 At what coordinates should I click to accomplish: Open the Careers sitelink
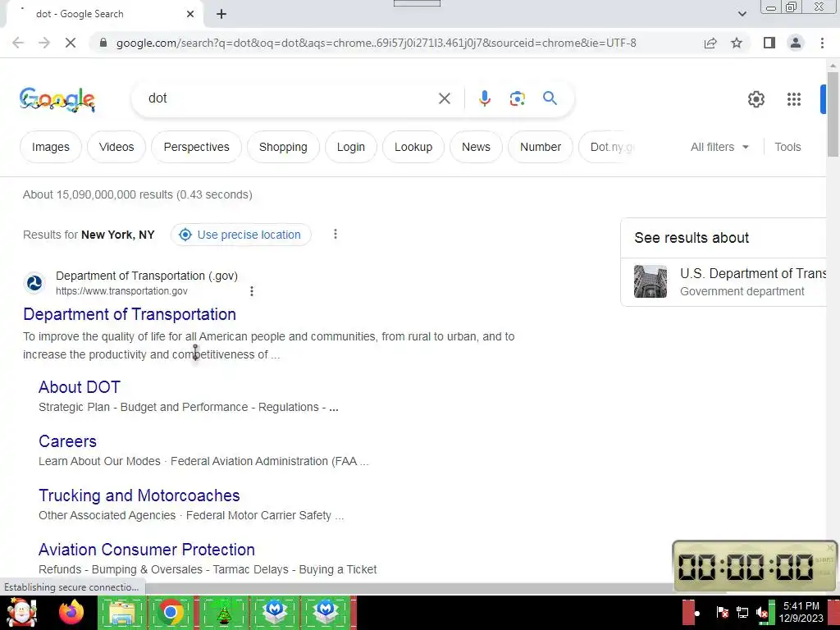(x=67, y=441)
